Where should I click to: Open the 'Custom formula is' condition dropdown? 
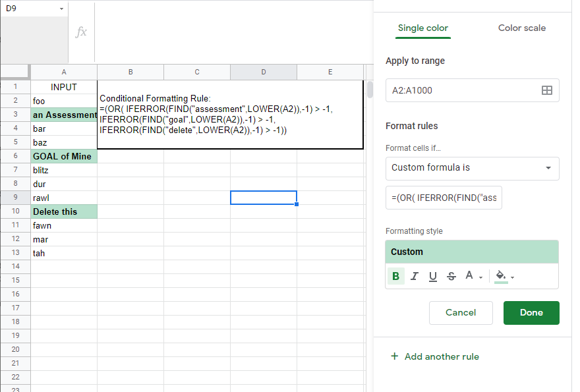click(x=473, y=168)
